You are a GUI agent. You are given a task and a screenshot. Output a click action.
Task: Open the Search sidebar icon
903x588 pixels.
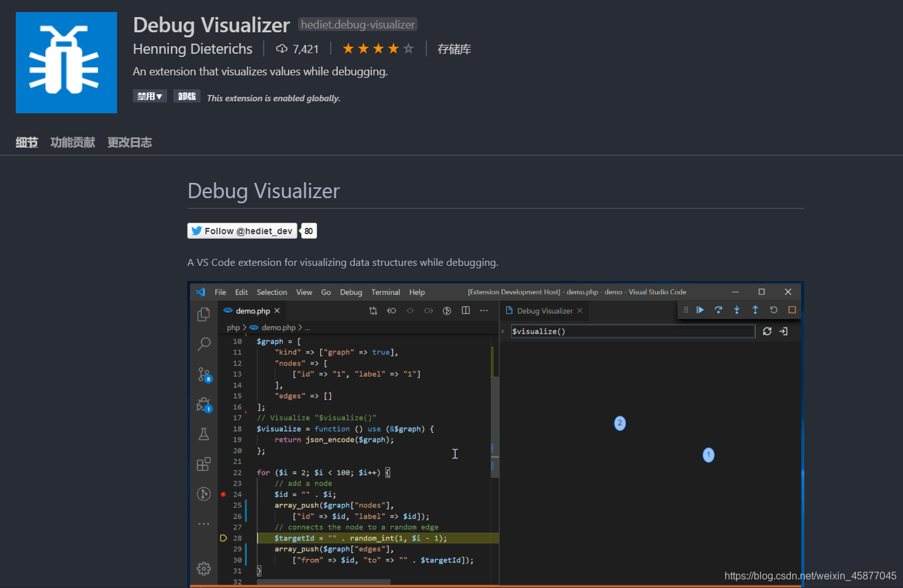204,344
